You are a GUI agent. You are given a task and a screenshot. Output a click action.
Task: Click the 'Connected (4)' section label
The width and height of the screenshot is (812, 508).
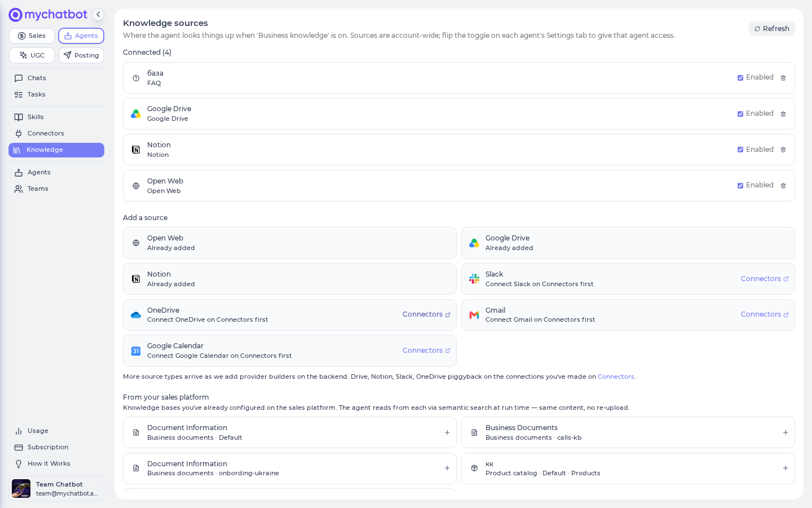147,52
